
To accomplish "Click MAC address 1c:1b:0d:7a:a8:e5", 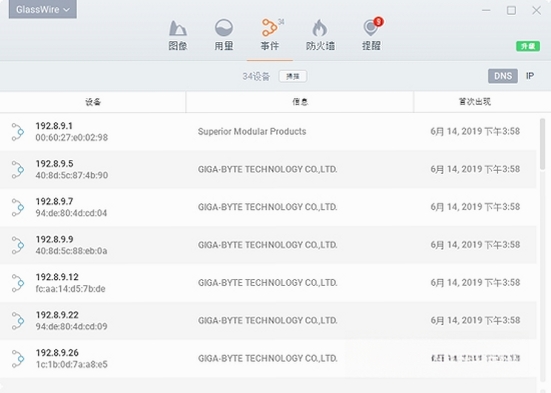I will pos(71,364).
